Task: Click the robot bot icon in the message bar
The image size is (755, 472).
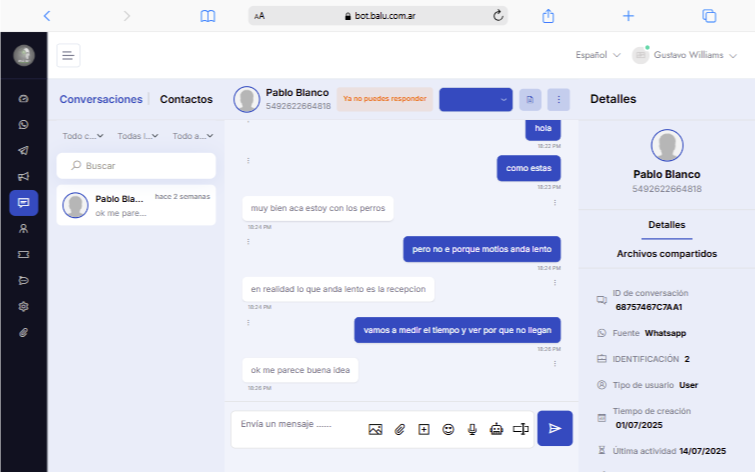Action: 496,429
